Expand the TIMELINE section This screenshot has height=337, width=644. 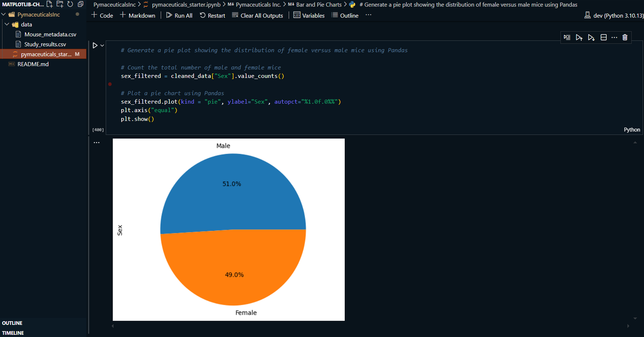pos(13,333)
